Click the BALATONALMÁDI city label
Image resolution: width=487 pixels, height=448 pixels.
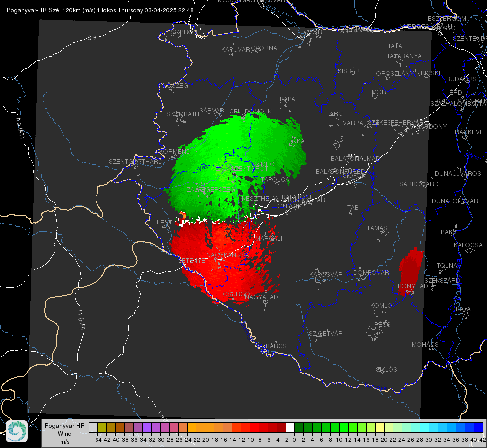click(356, 159)
